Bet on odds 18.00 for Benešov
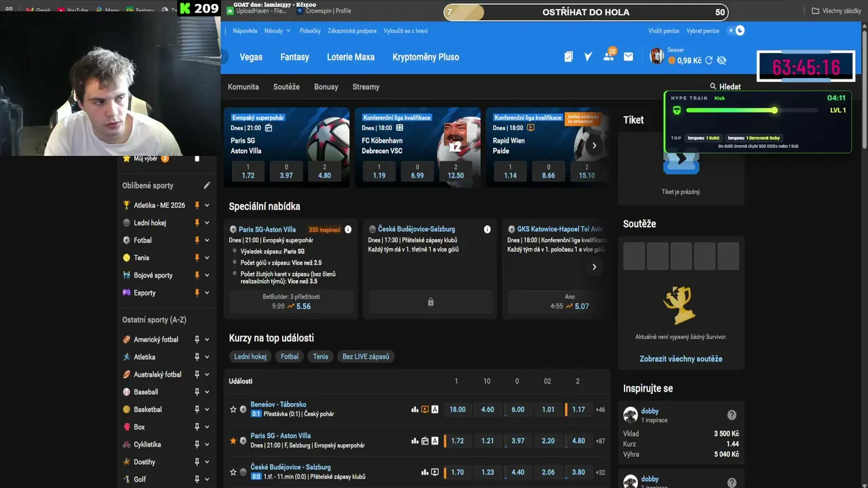868x488 pixels. [x=458, y=409]
